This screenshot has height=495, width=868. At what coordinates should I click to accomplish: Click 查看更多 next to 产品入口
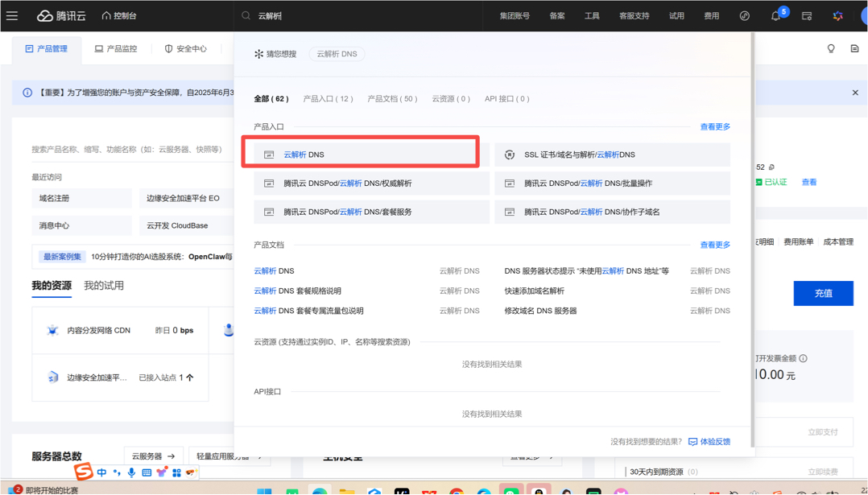click(x=714, y=127)
